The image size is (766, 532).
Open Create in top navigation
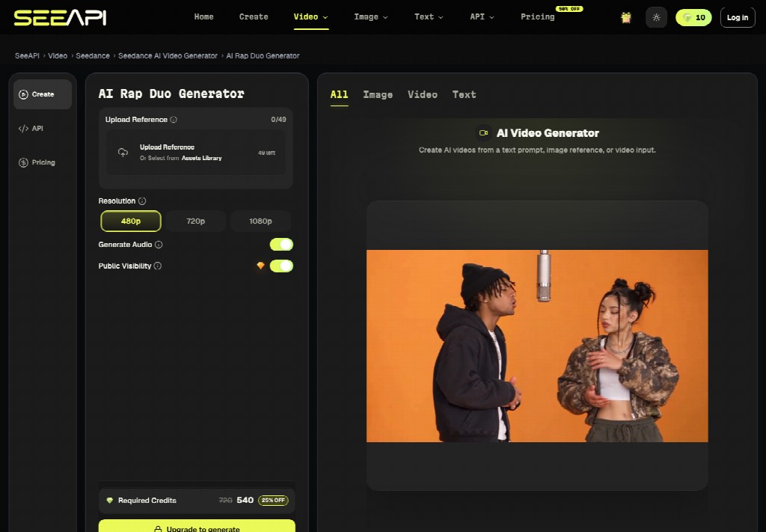[254, 16]
